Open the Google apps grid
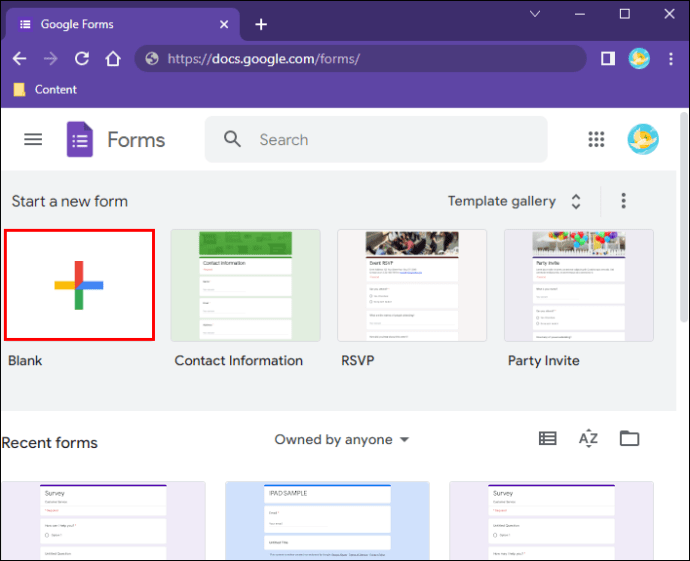The image size is (690, 561). pos(596,139)
